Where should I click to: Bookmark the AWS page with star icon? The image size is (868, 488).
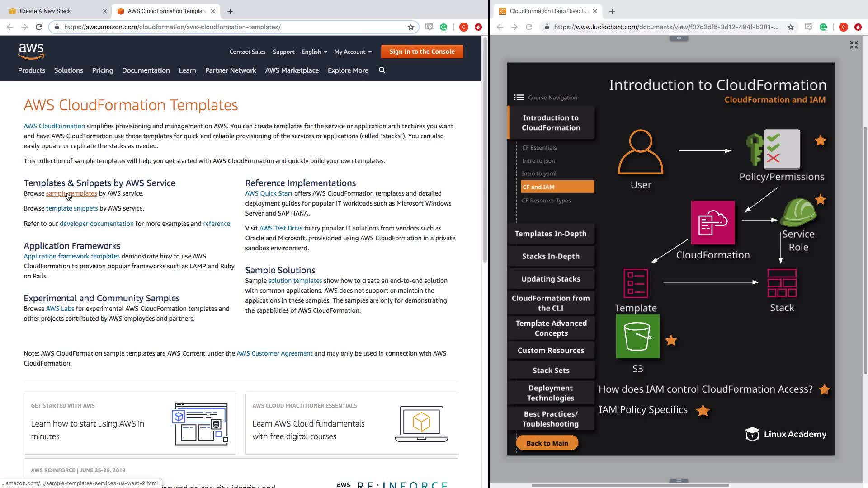tap(410, 27)
